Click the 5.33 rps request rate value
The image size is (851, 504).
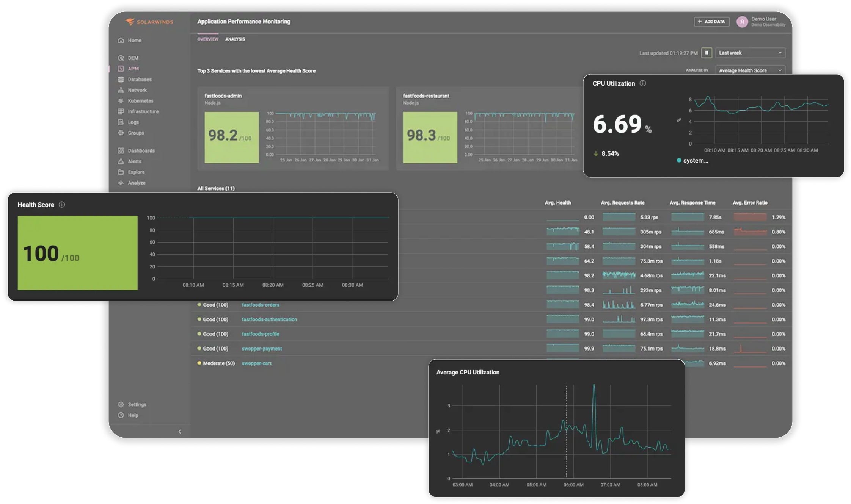[x=649, y=217]
